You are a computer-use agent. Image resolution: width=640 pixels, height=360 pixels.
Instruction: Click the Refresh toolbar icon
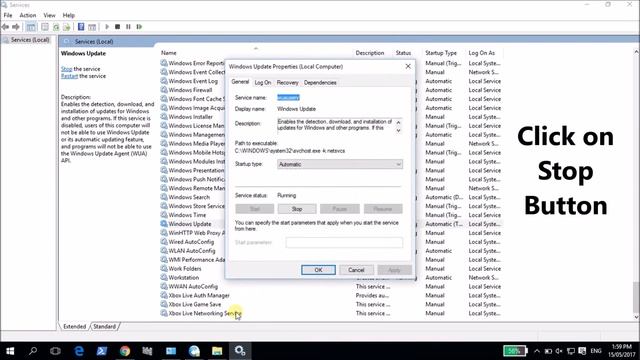pos(56,27)
